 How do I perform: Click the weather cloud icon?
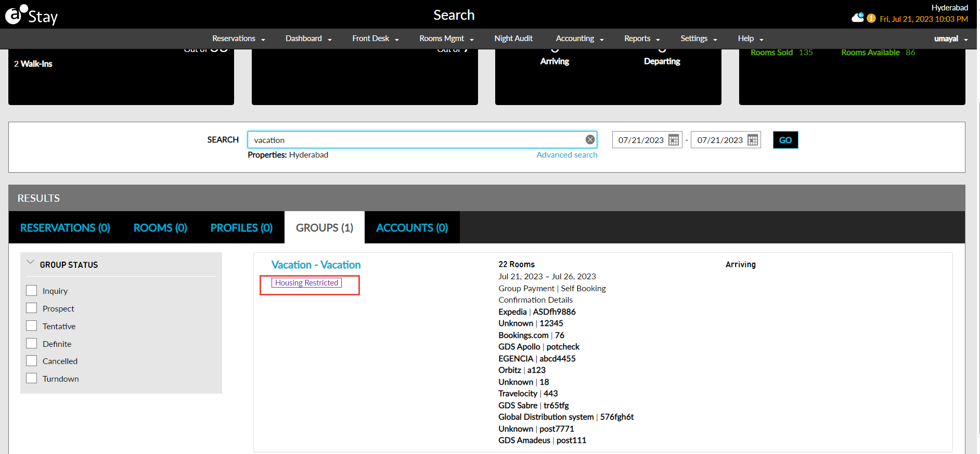coord(857,18)
